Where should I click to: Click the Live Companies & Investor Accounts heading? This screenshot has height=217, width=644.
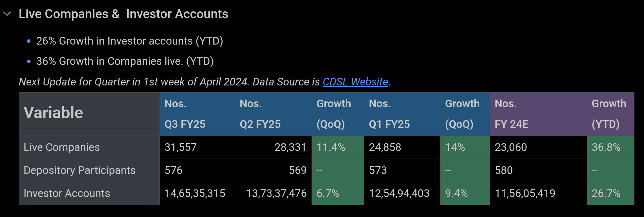[123, 14]
